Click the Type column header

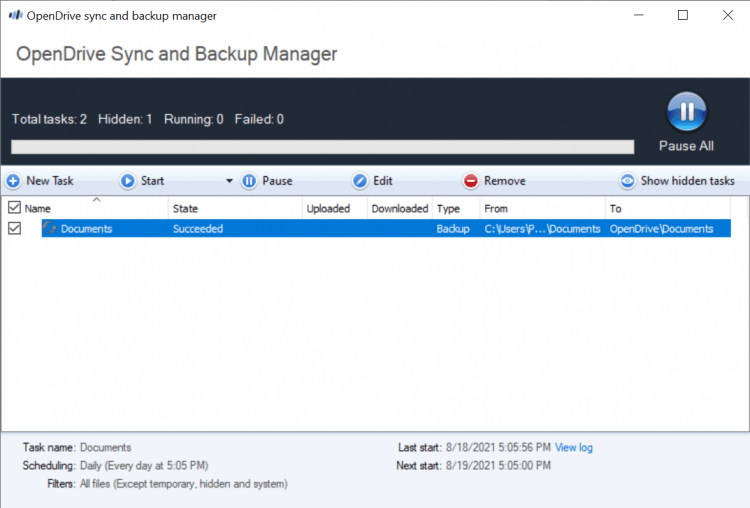click(x=448, y=209)
